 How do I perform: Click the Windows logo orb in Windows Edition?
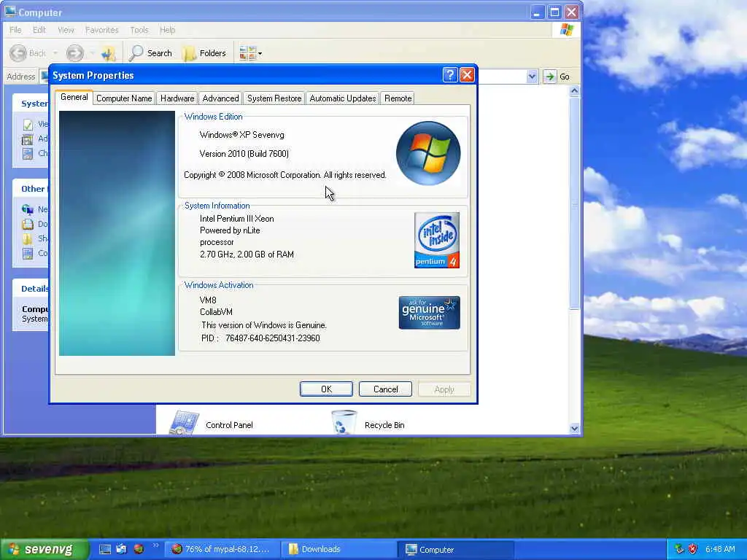[x=428, y=153]
